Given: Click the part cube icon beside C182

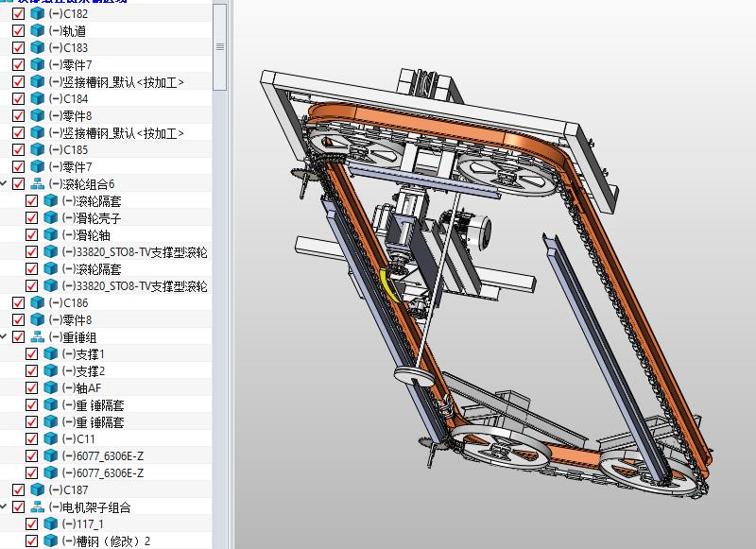Looking at the screenshot, I should click(x=37, y=13).
